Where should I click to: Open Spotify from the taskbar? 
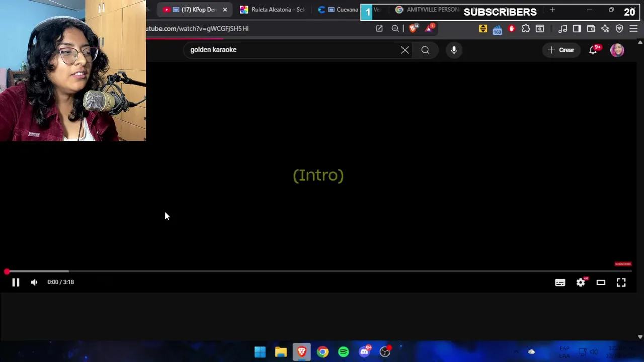(344, 352)
